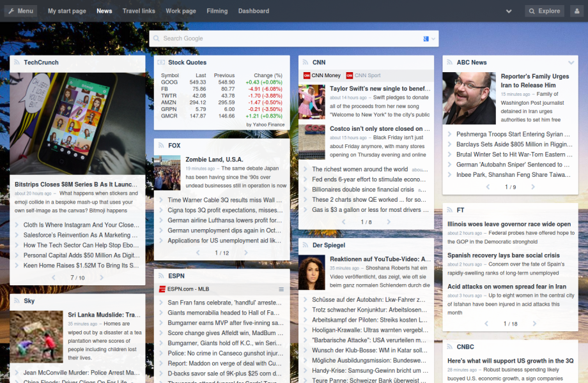Click the GOOG symbol in Stock Quotes
The width and height of the screenshot is (588, 383).
(x=169, y=82)
